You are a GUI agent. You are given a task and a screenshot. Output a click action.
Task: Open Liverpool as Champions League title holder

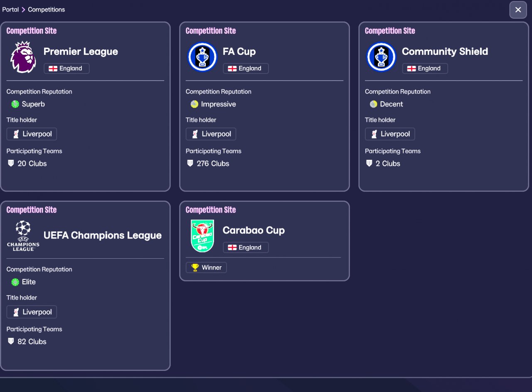[x=32, y=312]
